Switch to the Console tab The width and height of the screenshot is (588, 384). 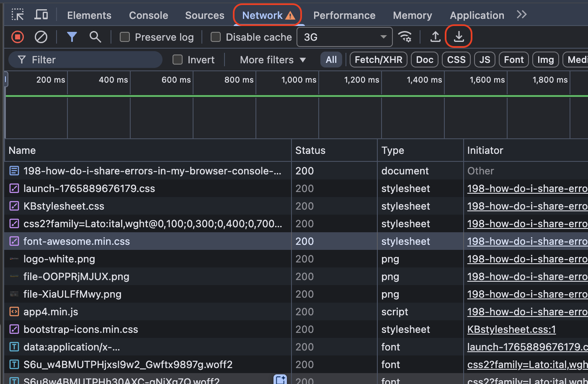point(148,16)
